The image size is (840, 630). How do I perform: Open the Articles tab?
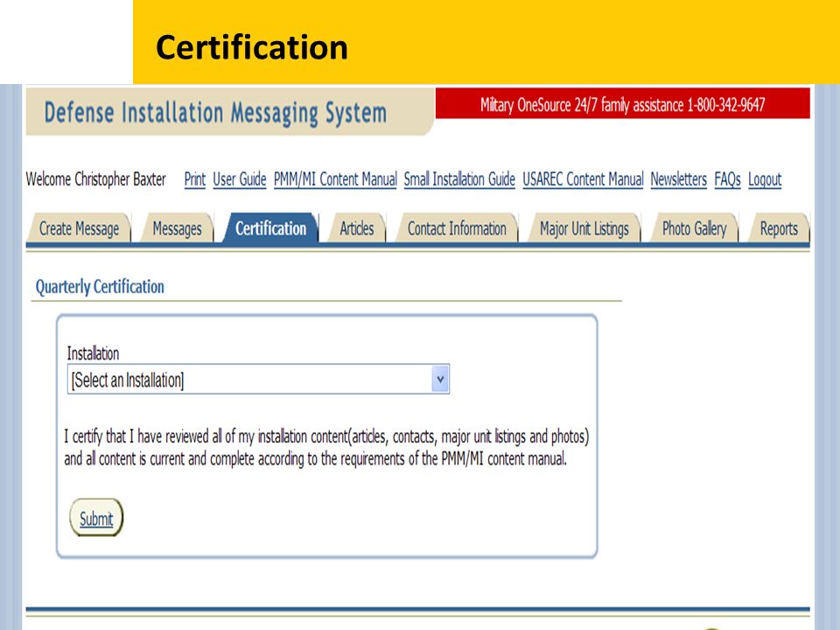pos(357,228)
